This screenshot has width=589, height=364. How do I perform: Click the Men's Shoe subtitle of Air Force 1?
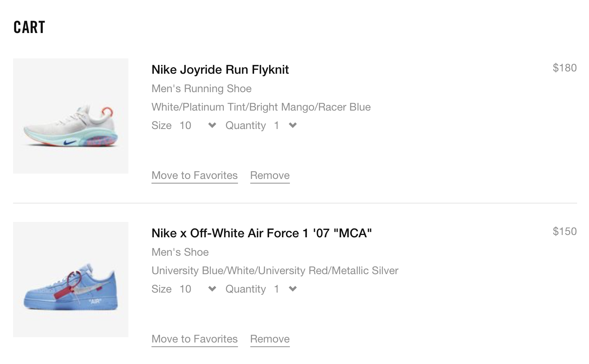click(180, 252)
